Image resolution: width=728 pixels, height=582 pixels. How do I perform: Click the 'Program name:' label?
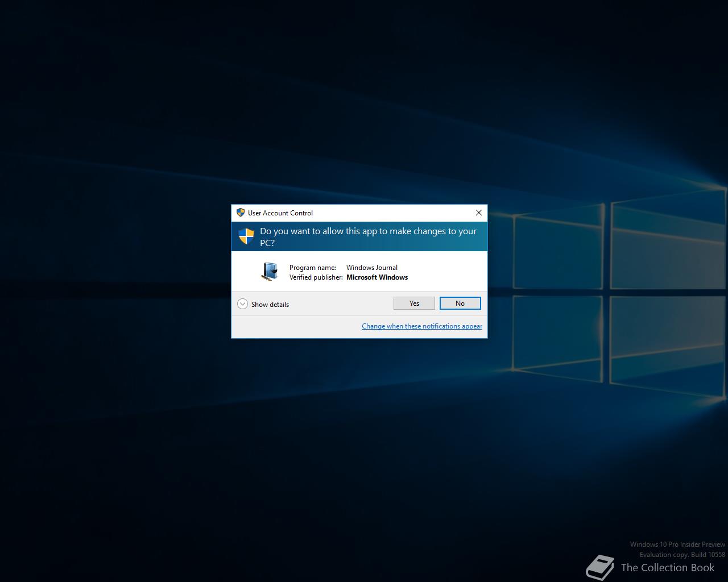pyautogui.click(x=313, y=268)
